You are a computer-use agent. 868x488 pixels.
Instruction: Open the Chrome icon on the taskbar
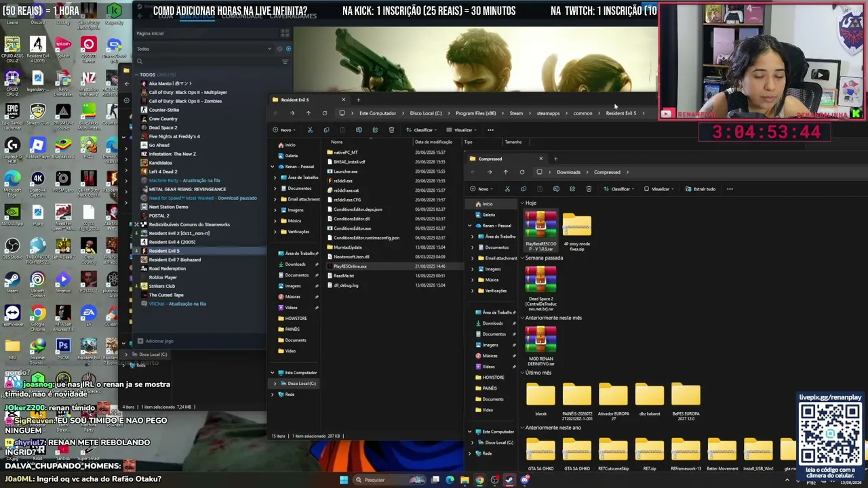point(479,480)
